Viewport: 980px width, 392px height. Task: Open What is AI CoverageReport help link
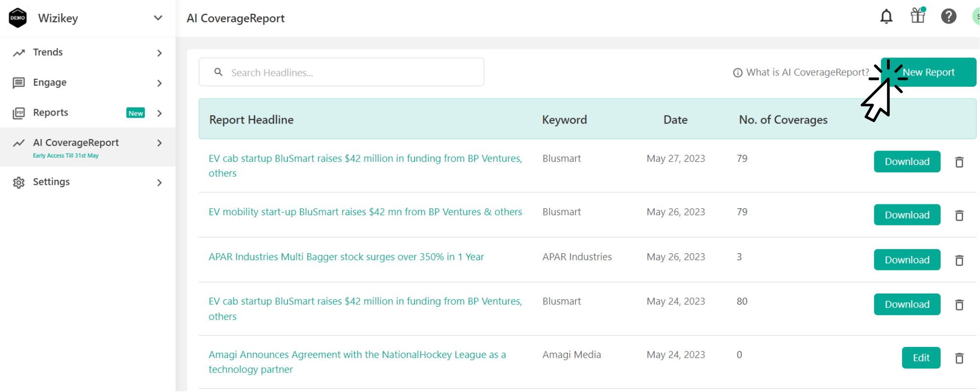[x=808, y=73]
